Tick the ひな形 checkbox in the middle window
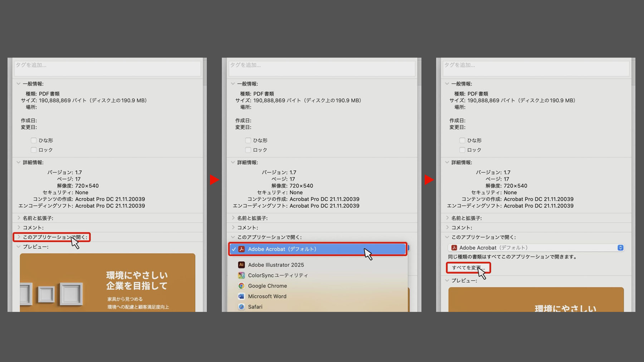This screenshot has width=644, height=362. [x=248, y=141]
